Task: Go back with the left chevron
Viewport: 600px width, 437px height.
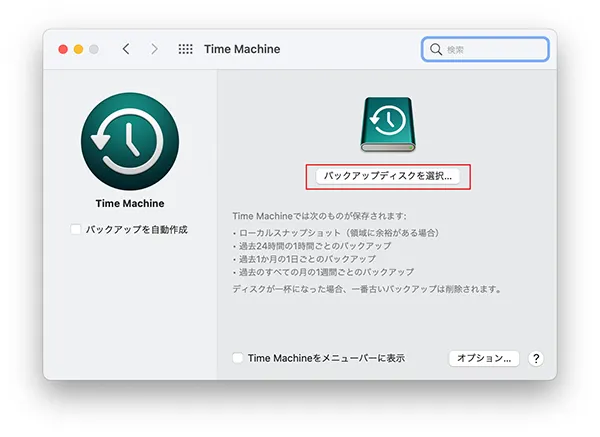Action: (126, 49)
